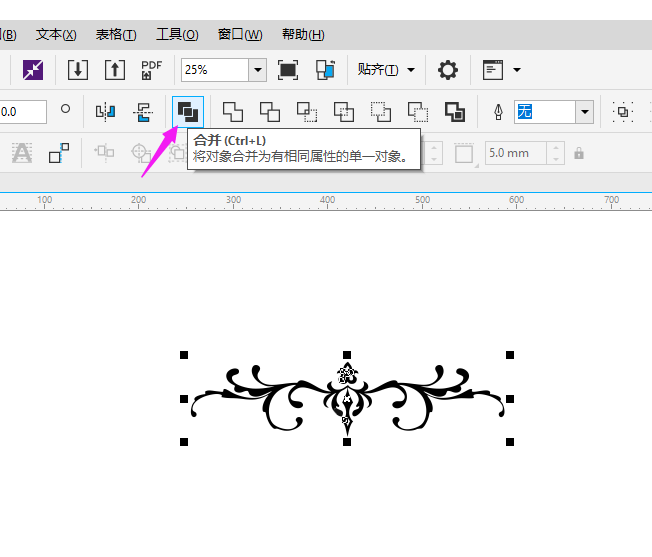This screenshot has height=557, width=652.
Task: Click the 合并 combine button
Action: pos(188,111)
